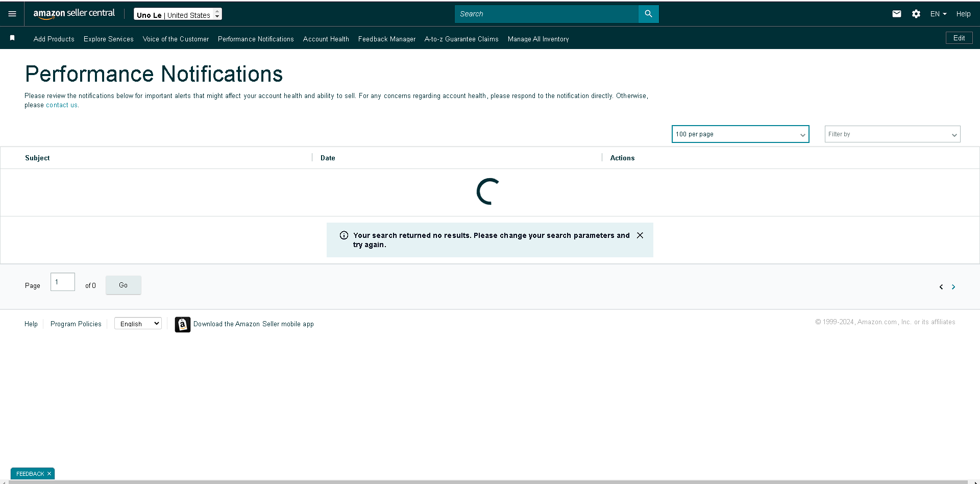The image size is (980, 484).
Task: Click the Help link in header
Action: point(963,14)
